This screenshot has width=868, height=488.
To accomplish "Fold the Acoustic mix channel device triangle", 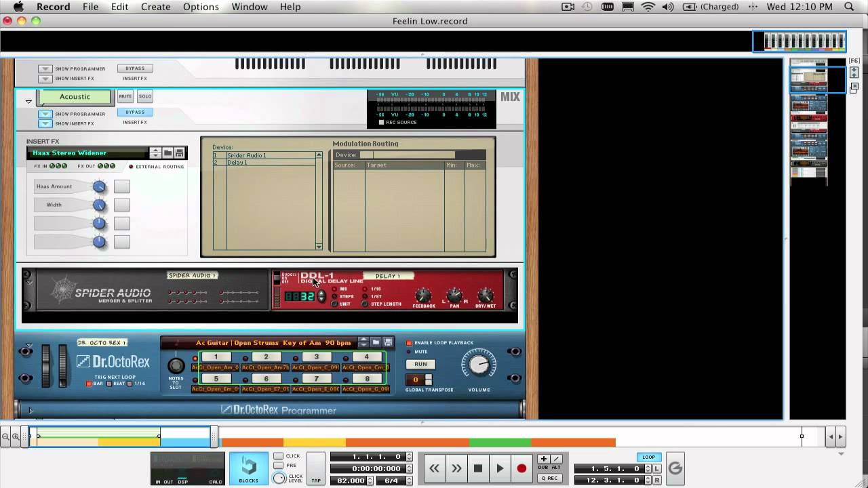I will tap(28, 102).
